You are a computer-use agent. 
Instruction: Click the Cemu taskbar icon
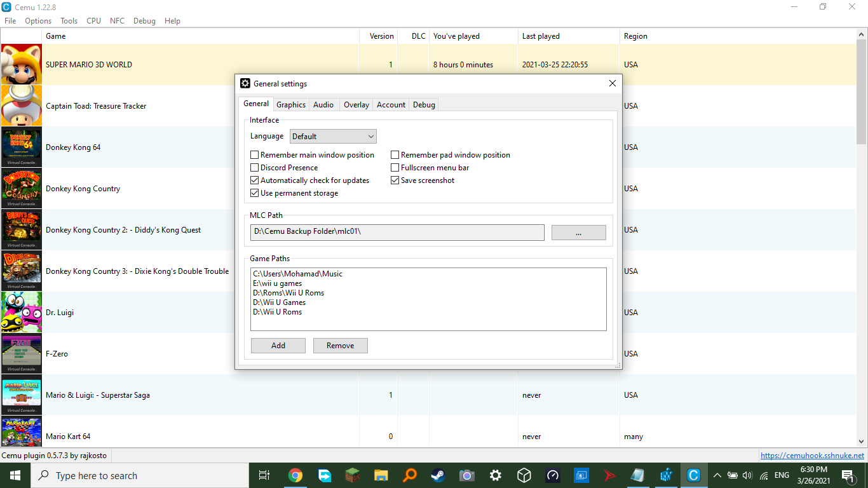click(x=694, y=475)
